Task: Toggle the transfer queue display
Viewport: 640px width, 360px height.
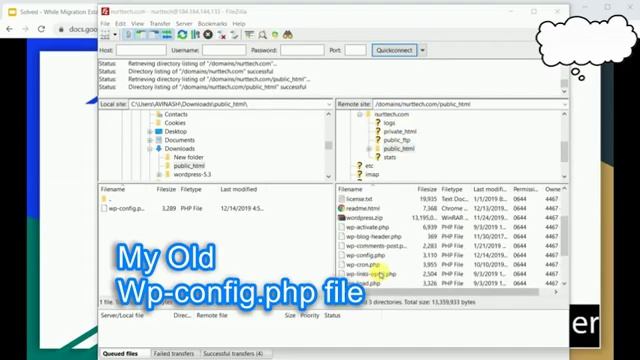Action: (x=167, y=35)
